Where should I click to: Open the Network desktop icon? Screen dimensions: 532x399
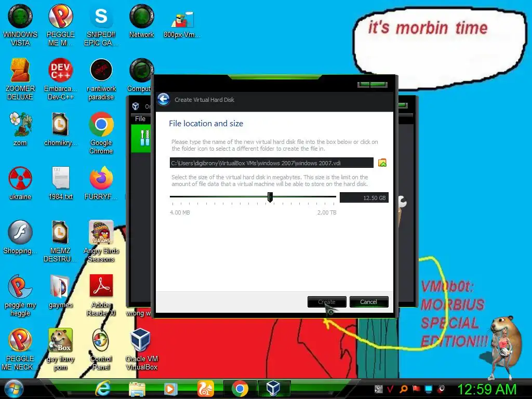pyautogui.click(x=141, y=21)
